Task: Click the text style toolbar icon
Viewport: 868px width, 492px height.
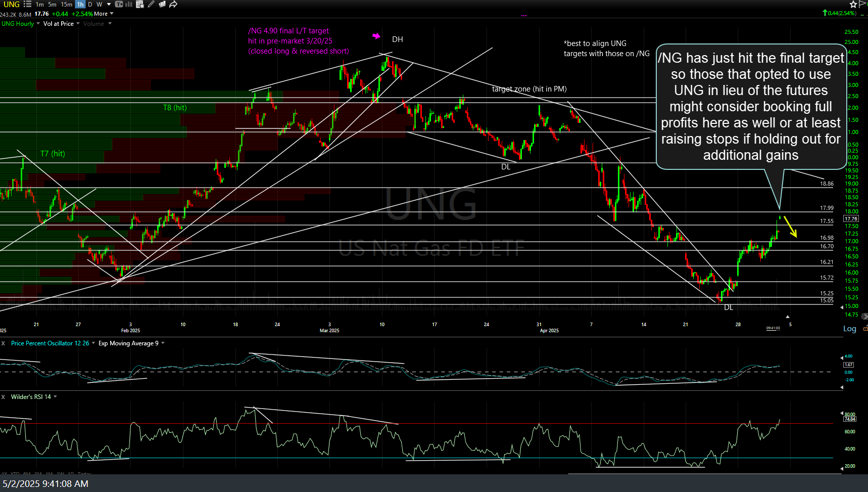Action: (x=119, y=4)
